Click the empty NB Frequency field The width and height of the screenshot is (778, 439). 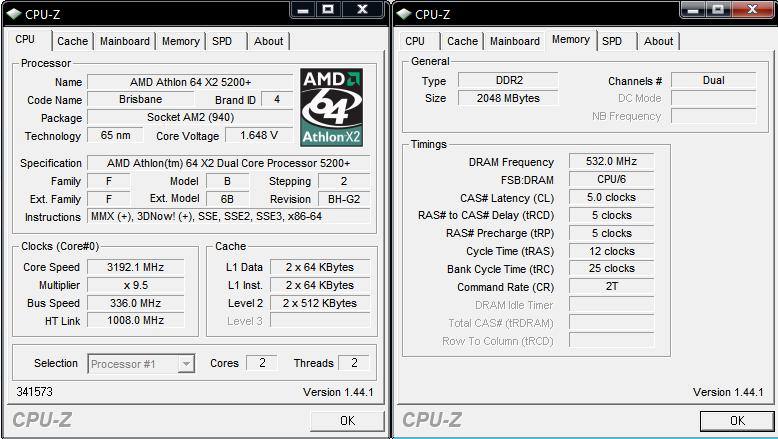pos(713,116)
